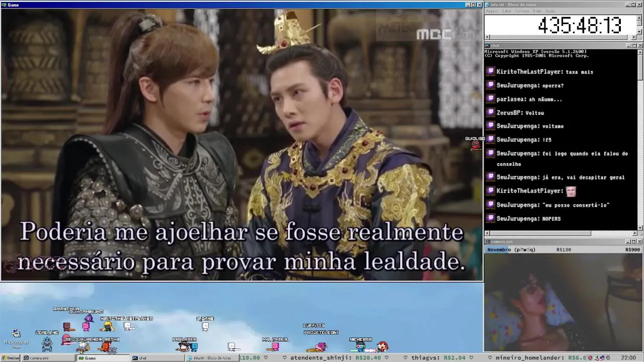
Task: Click the LORD_END avatar character
Action: (x=47, y=344)
